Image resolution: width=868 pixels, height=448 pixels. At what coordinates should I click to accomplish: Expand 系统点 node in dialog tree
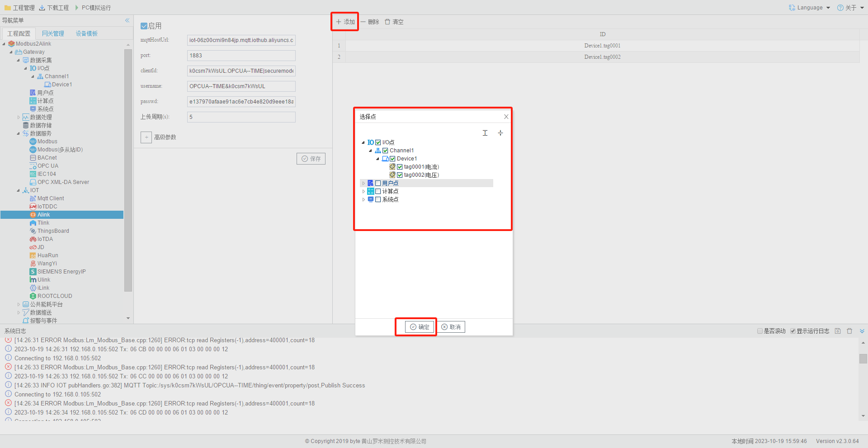pos(363,199)
